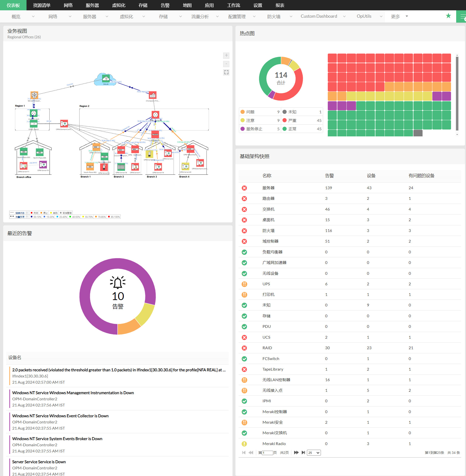Open the page size 25 dropdown
The height and width of the screenshot is (476, 466).
pos(314,453)
